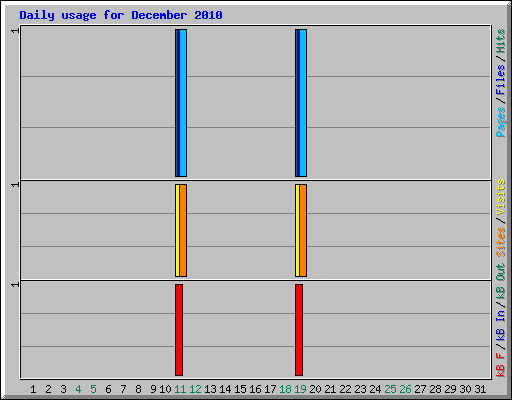Click day label 26 on the axis
The image size is (512, 400).
405,389
